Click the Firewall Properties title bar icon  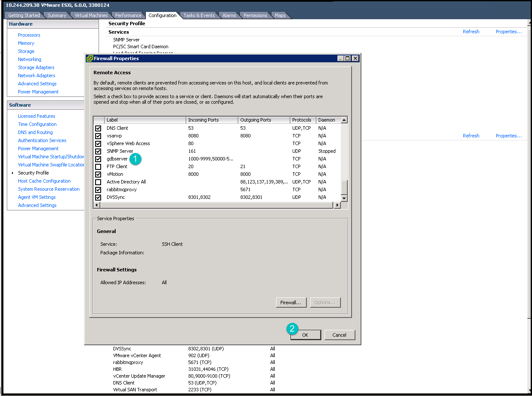(x=90, y=58)
